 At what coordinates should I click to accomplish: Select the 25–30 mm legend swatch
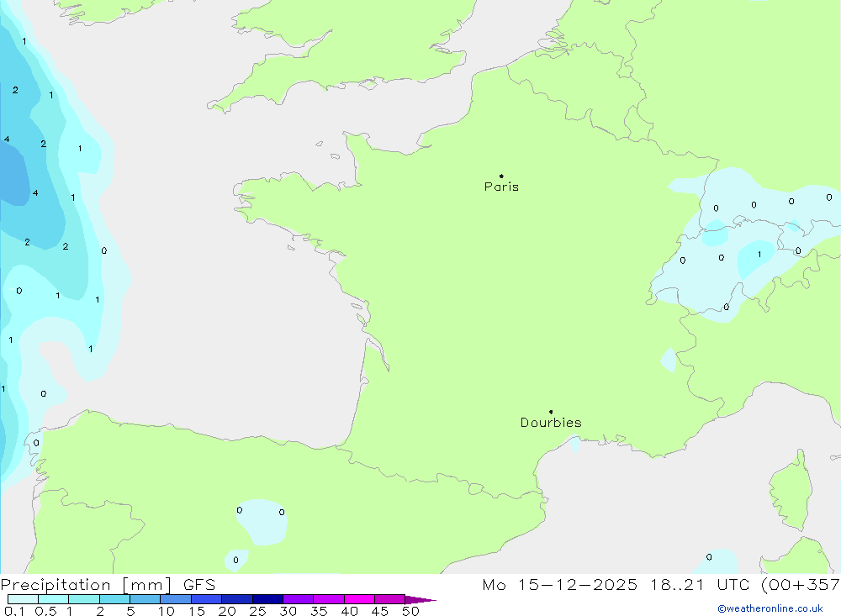(267, 599)
